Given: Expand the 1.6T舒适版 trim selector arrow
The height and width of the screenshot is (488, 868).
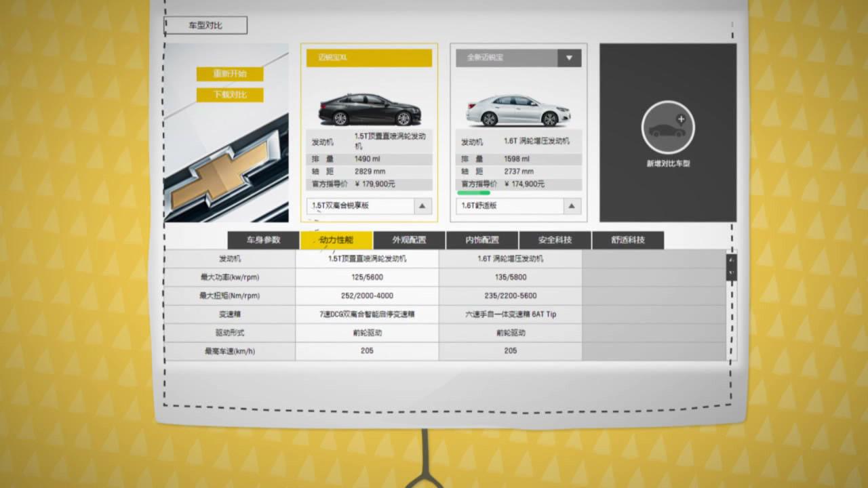Looking at the screenshot, I should (572, 206).
